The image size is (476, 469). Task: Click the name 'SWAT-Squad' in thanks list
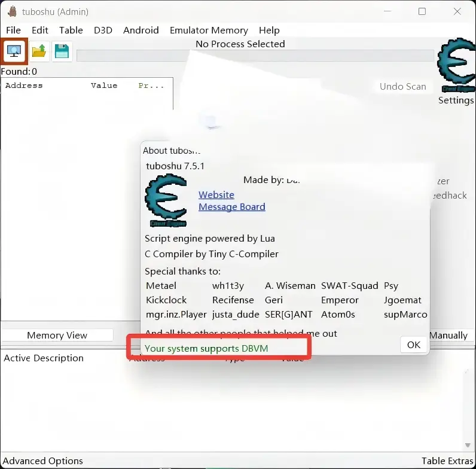point(350,286)
